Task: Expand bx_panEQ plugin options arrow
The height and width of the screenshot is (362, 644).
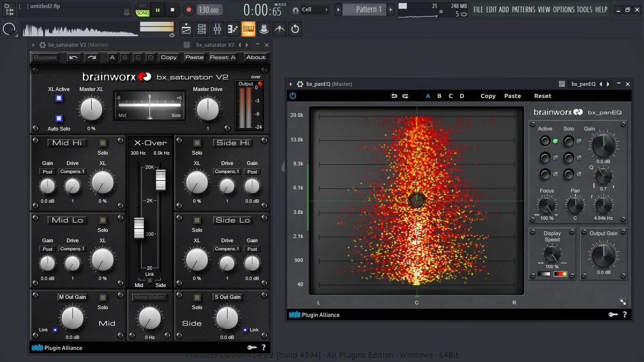Action: 291,84
